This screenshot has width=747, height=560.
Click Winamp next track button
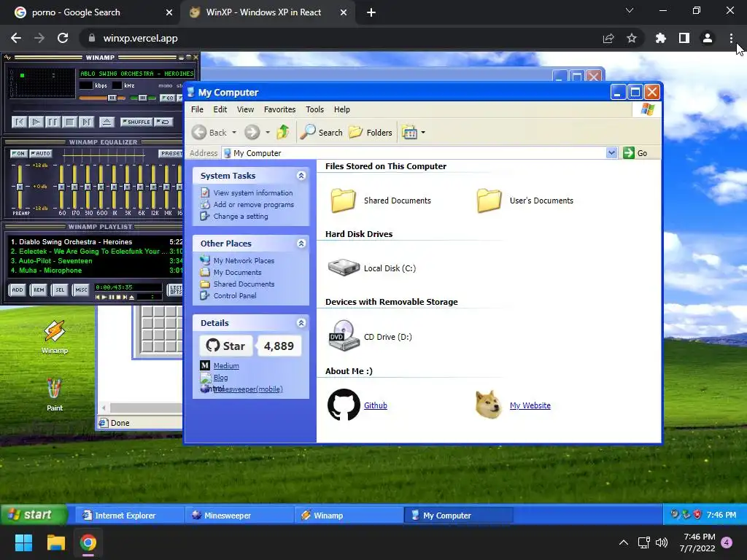coord(86,122)
